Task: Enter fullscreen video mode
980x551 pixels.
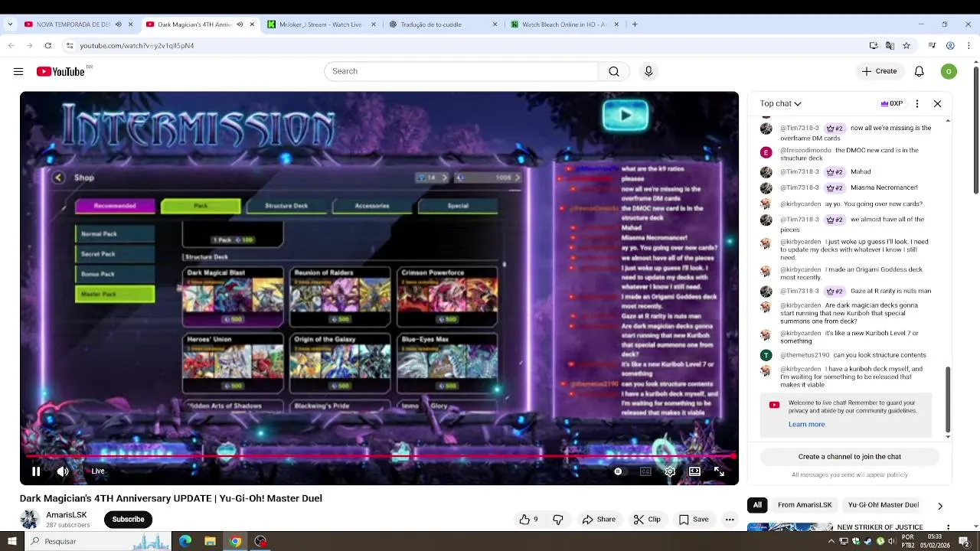Action: 719,471
